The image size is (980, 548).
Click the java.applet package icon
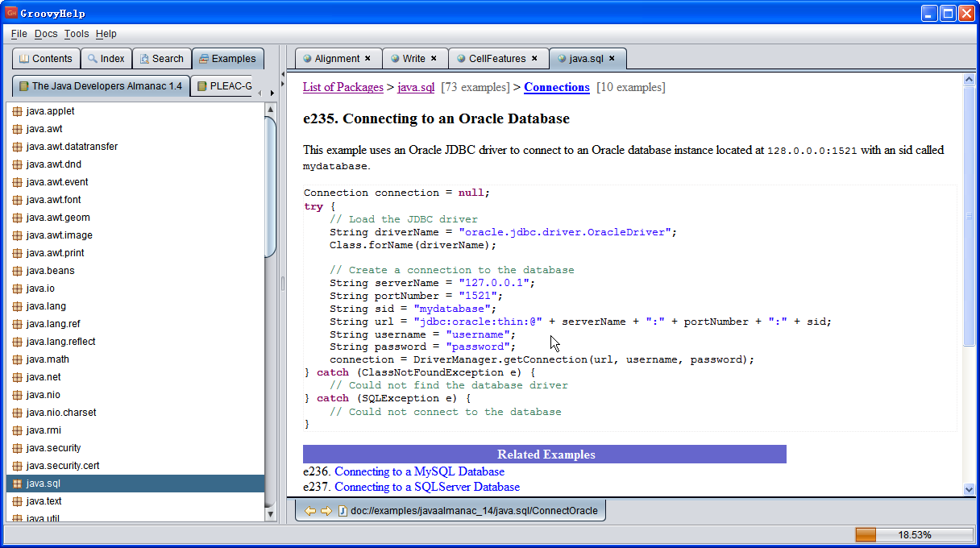pos(17,111)
